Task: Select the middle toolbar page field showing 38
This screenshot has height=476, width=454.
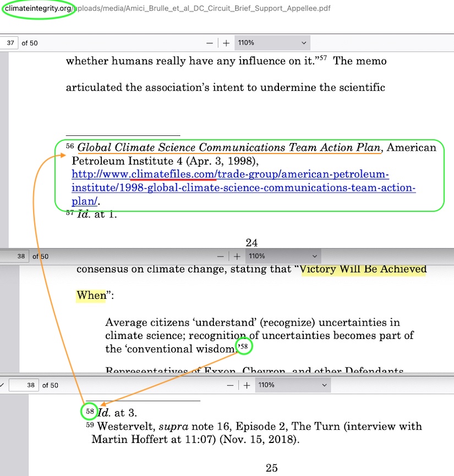Action: [14, 256]
